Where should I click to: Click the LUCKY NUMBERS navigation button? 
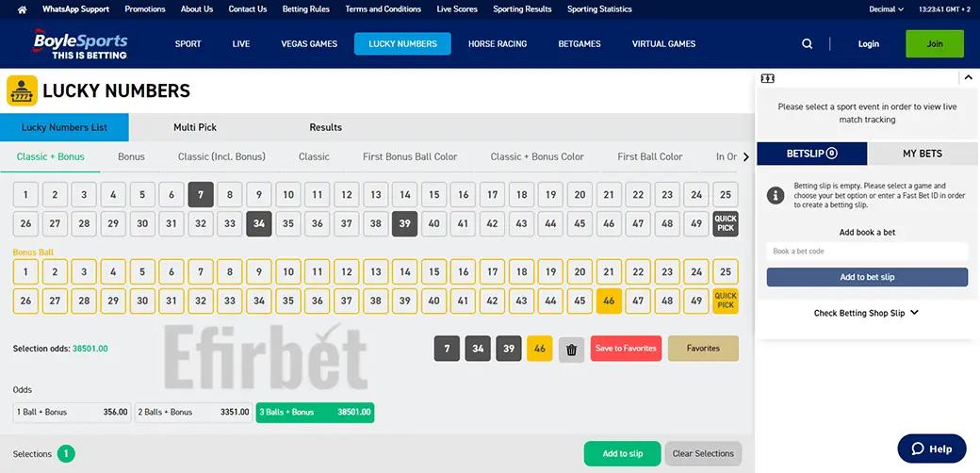click(x=402, y=43)
